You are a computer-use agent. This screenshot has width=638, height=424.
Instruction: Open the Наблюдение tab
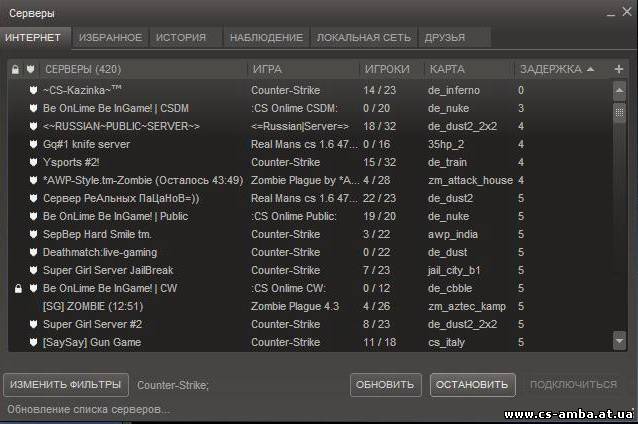(x=267, y=38)
